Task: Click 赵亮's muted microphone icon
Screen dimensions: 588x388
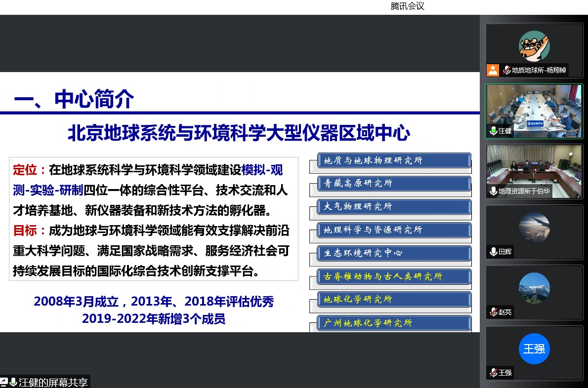Action: coord(493,312)
